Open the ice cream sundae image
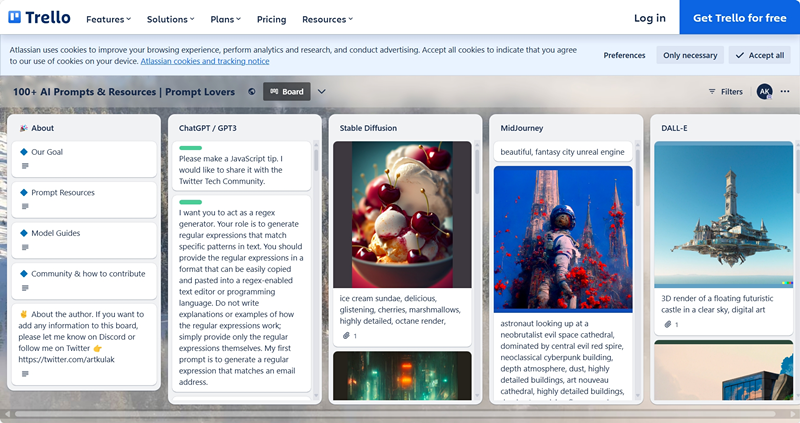Image resolution: width=800 pixels, height=423 pixels. 402,214
